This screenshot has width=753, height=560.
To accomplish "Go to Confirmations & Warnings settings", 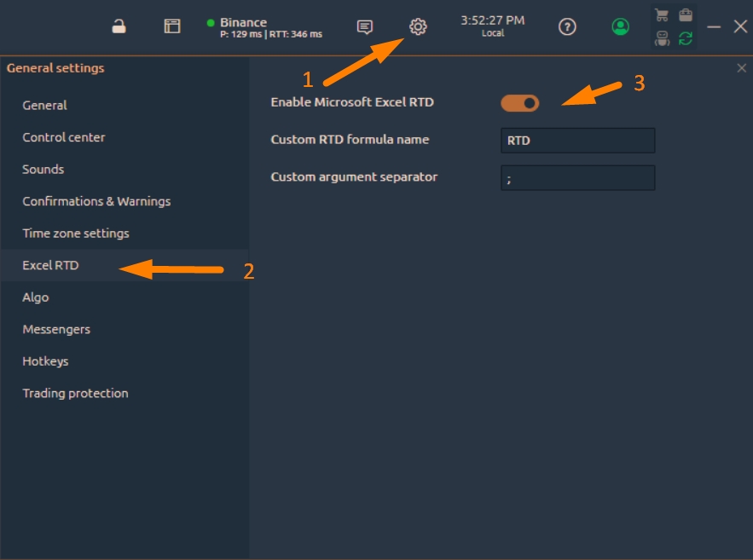I will point(96,201).
